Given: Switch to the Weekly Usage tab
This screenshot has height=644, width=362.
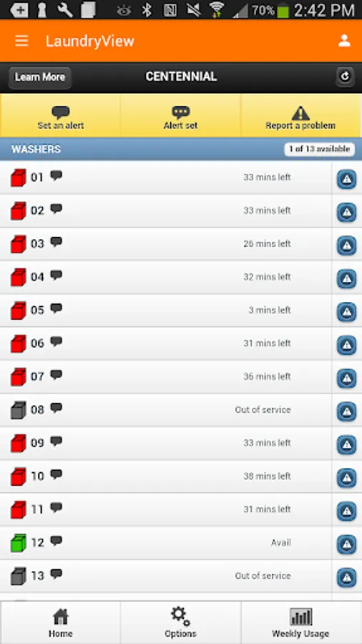Looking at the screenshot, I should (x=301, y=623).
